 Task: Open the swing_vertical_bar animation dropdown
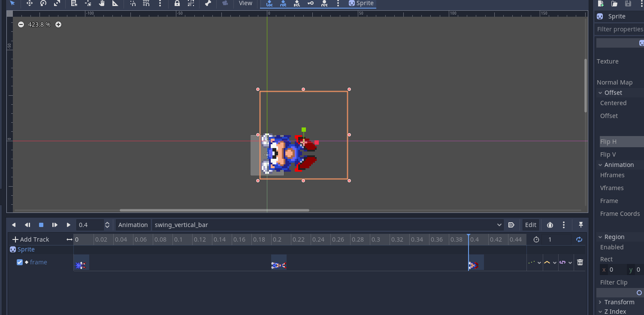pos(499,224)
